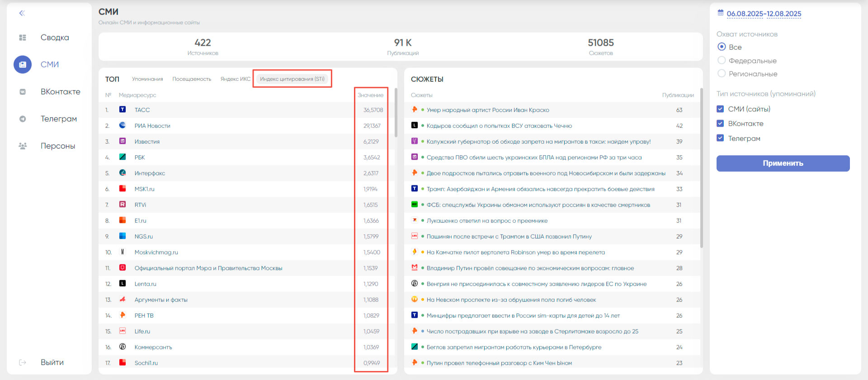The height and width of the screenshot is (380, 868).
Task: Open the Персоны people icon
Action: click(x=23, y=146)
